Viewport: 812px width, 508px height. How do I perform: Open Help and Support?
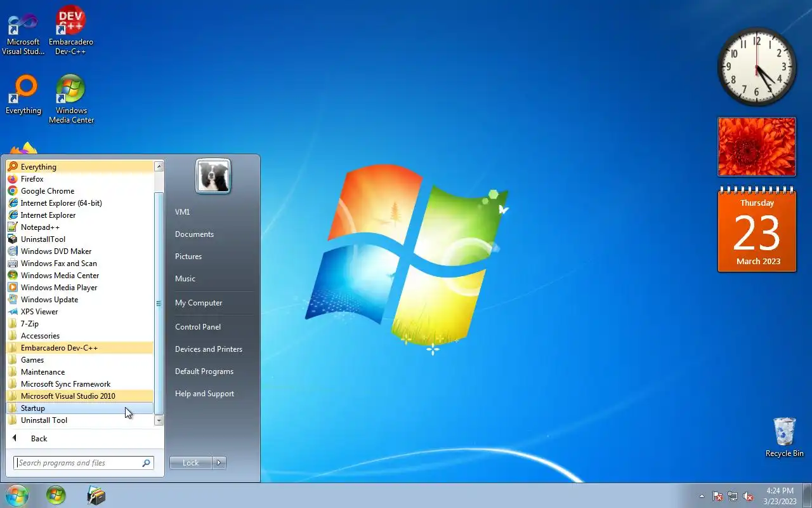point(213,394)
